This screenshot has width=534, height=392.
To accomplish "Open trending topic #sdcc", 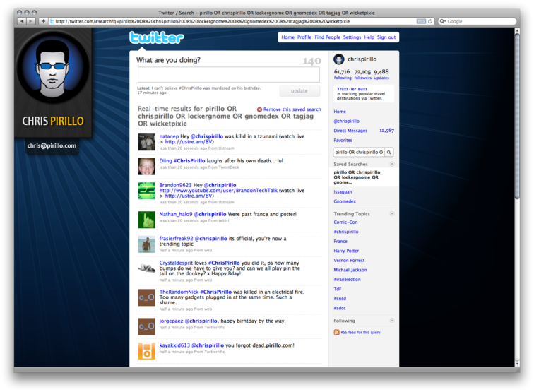I will point(340,308).
